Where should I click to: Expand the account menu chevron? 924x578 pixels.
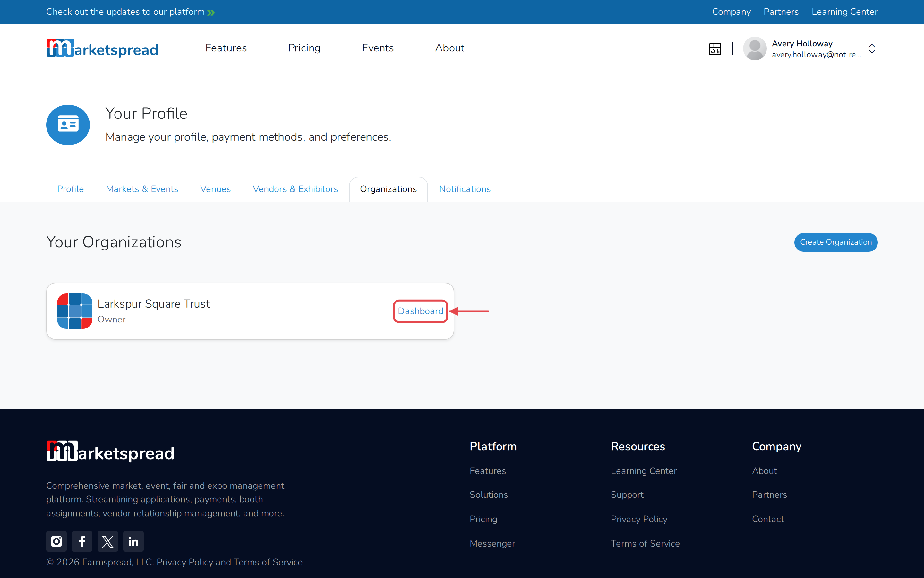coord(872,48)
